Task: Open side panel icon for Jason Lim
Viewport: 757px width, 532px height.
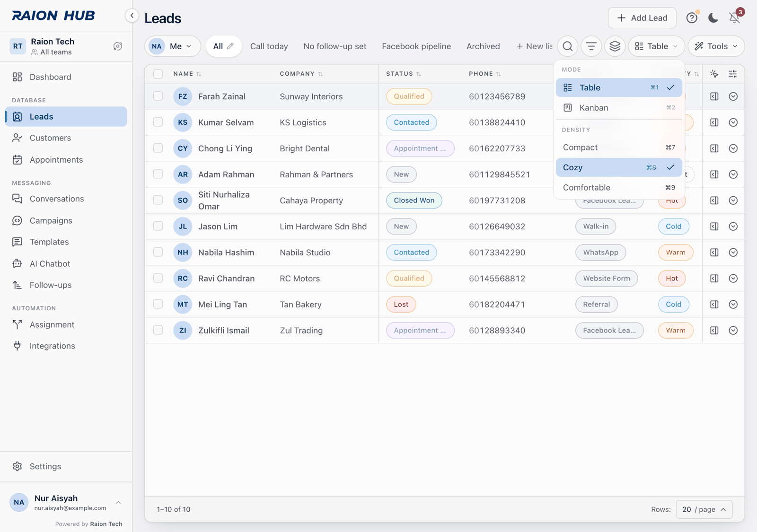Action: [x=714, y=227]
